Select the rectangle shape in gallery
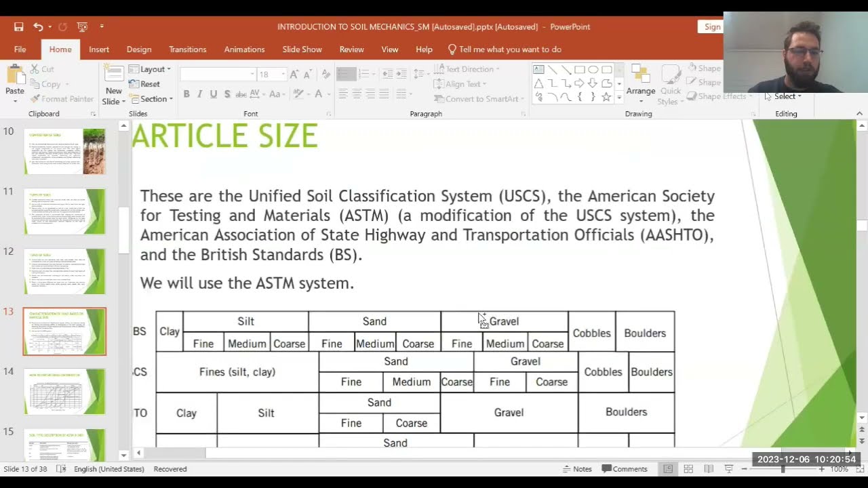This screenshot has height=488, width=868. tap(579, 70)
